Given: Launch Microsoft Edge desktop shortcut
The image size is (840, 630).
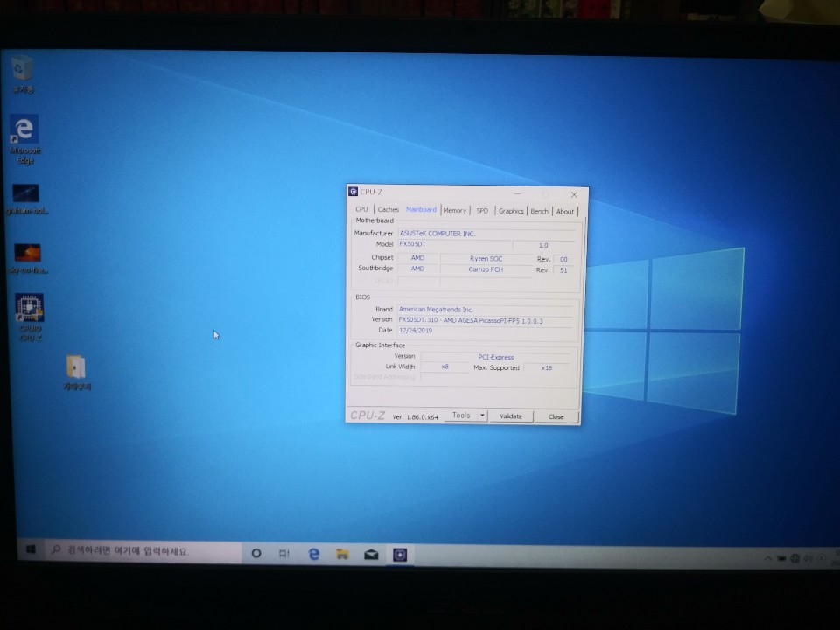Looking at the screenshot, I should 24,138.
